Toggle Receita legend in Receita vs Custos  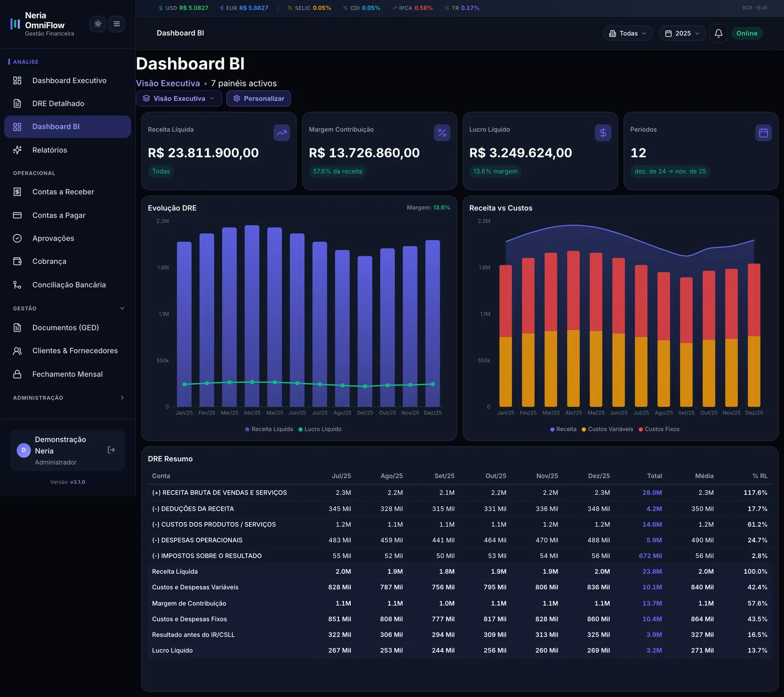coord(563,429)
